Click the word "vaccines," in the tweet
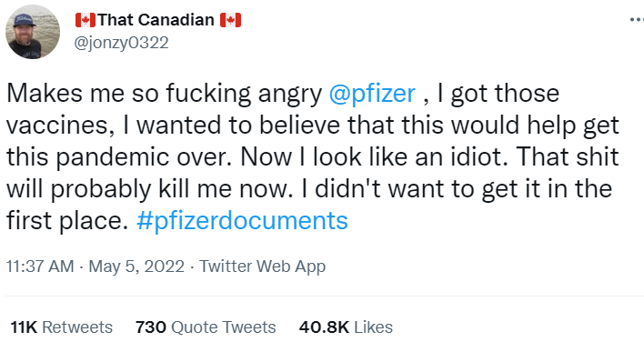This screenshot has width=644, height=342. (x=60, y=126)
